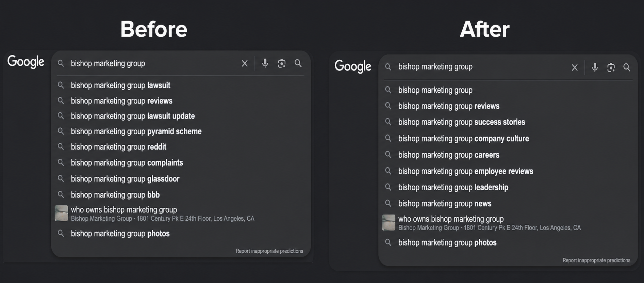
Task: Choose suggestion 'bishop marketing group lawsuit update'
Action: [133, 116]
